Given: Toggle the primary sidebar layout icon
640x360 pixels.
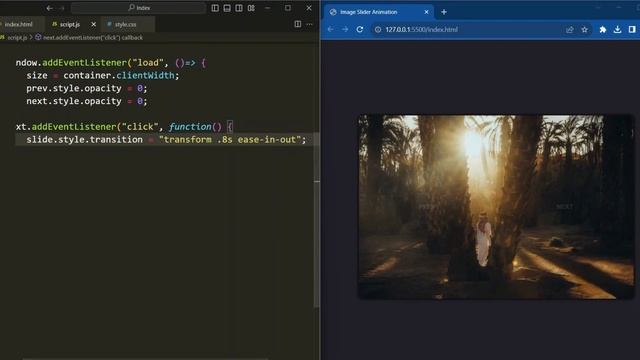Looking at the screenshot, I should (x=215, y=8).
